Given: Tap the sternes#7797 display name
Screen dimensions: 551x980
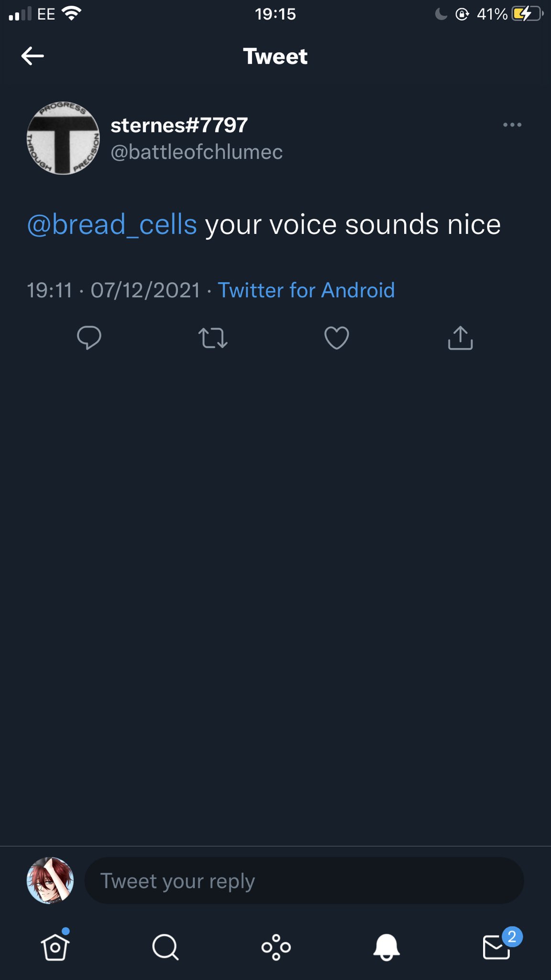Looking at the screenshot, I should (179, 125).
